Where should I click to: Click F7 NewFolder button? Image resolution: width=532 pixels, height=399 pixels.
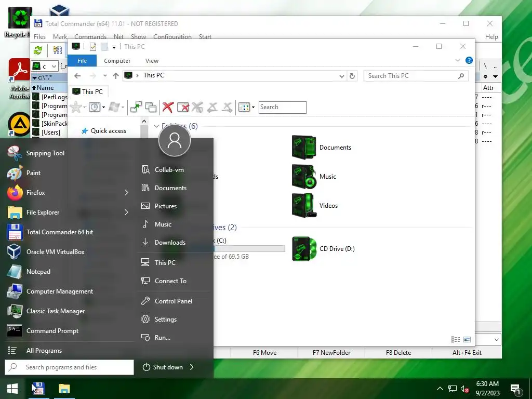(331, 353)
